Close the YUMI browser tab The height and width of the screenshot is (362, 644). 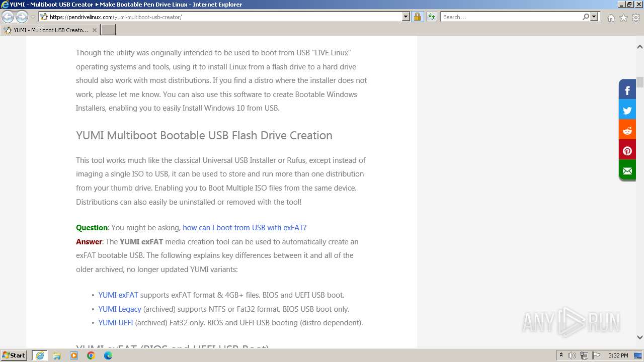94,30
